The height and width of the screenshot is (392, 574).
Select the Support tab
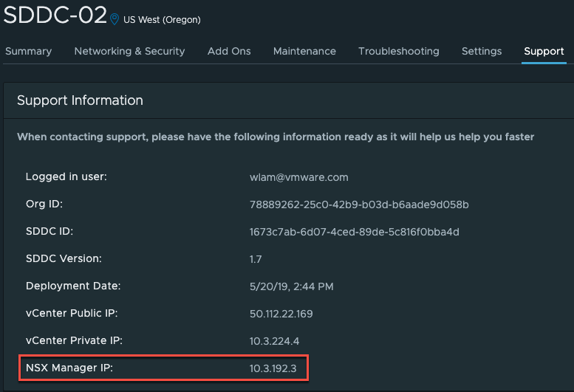click(544, 51)
